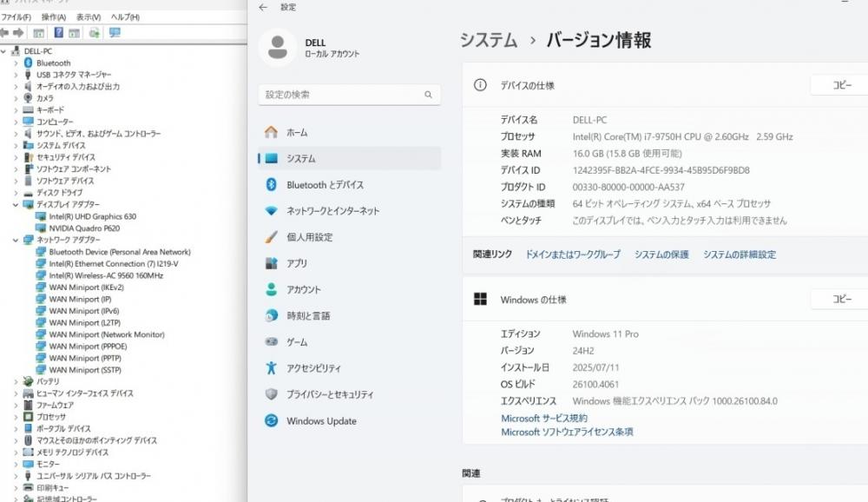The width and height of the screenshot is (868, 502).
Task: Copy Windows specifications with コピー button
Action: coord(841,300)
